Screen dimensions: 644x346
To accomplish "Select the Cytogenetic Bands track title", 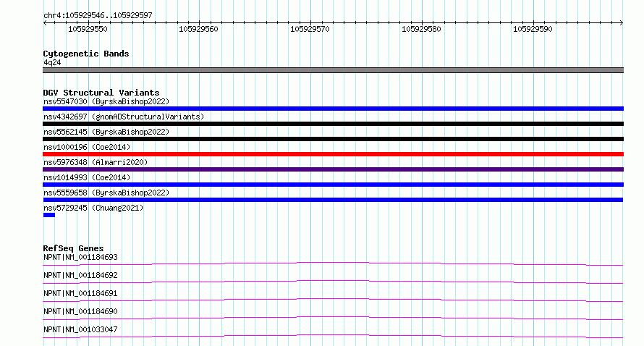I will 86,54.
